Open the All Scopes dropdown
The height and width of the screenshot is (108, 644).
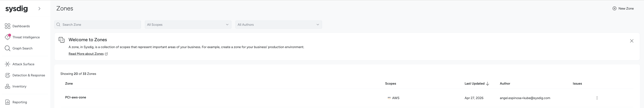pyautogui.click(x=188, y=25)
